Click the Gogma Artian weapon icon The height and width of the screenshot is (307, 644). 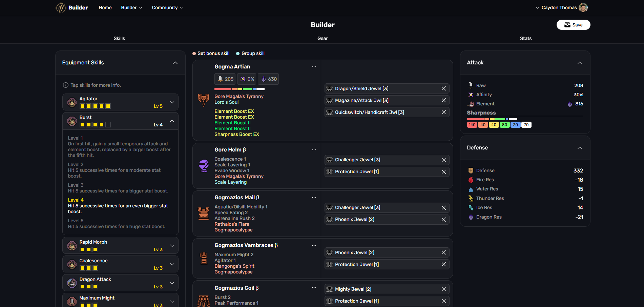(x=204, y=100)
